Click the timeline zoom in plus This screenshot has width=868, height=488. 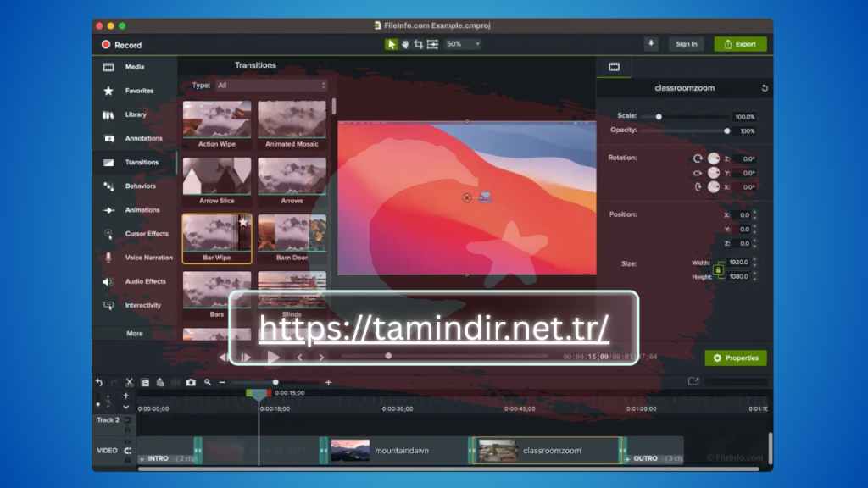tap(328, 382)
